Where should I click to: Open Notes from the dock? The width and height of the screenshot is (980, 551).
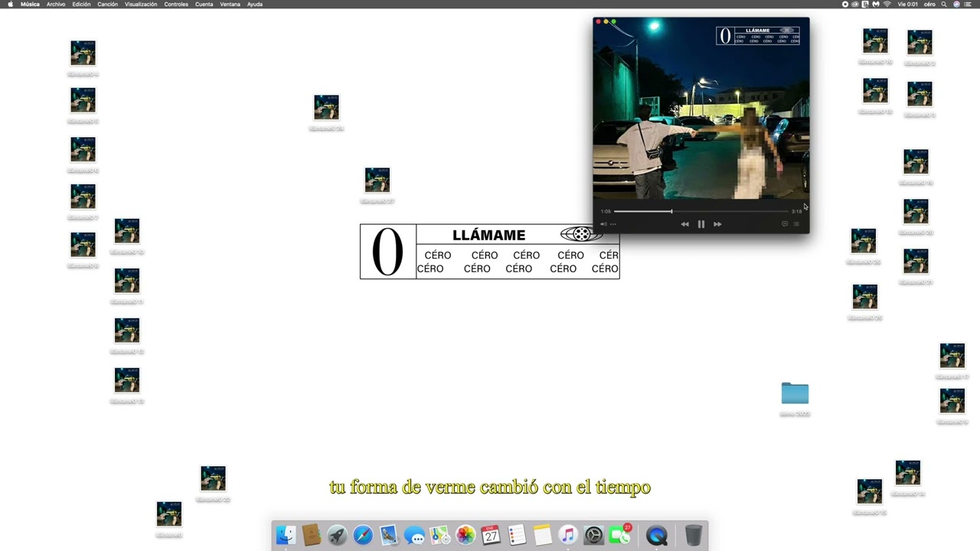(542, 535)
